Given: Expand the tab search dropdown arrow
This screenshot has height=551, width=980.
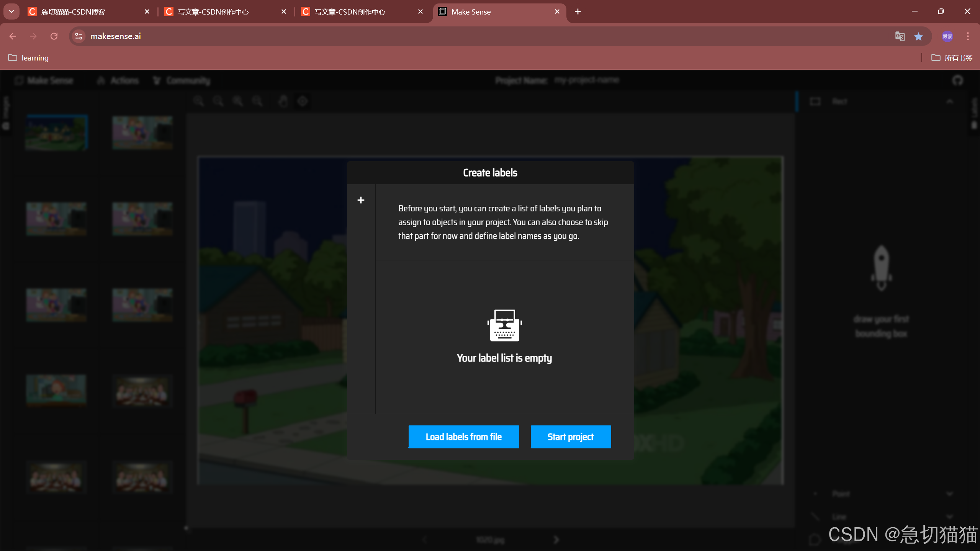Looking at the screenshot, I should point(11,11).
